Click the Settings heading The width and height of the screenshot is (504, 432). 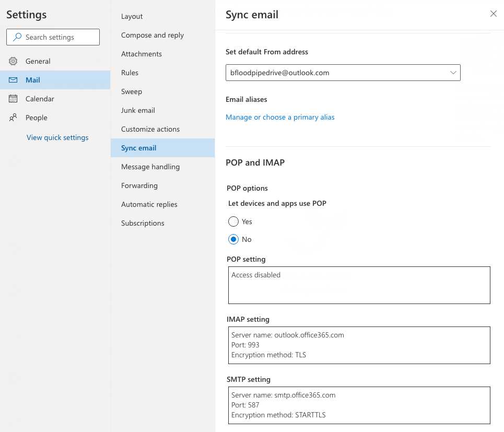tap(26, 15)
